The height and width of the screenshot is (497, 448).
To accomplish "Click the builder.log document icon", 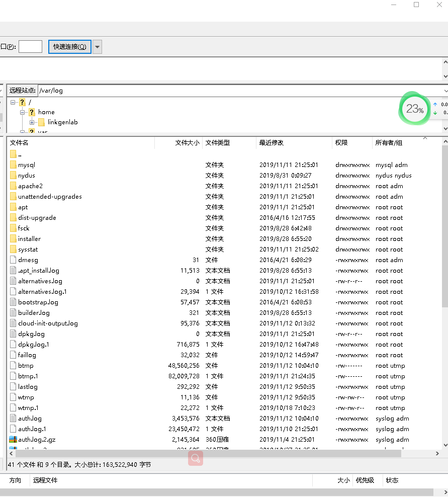I will (x=13, y=313).
